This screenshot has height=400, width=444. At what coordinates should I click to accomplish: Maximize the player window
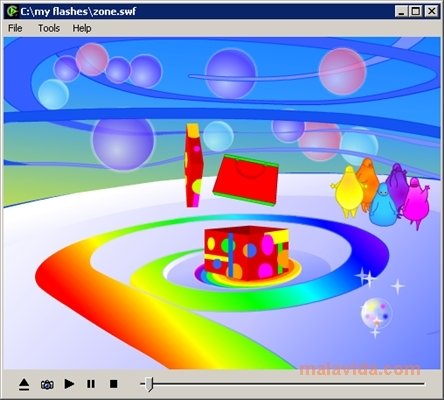pos(416,12)
